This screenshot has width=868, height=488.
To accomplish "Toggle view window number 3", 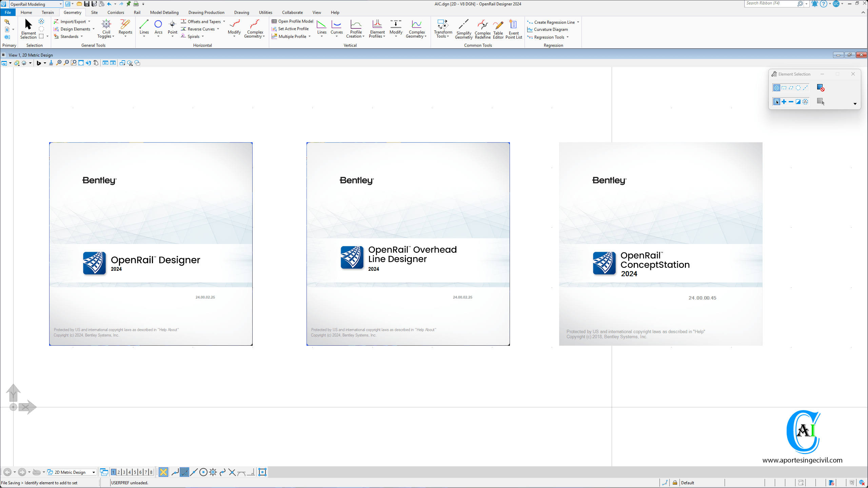I will tap(124, 472).
